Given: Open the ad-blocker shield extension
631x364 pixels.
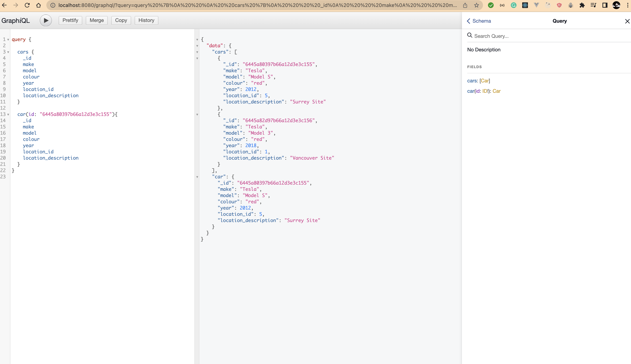Looking at the screenshot, I should pyautogui.click(x=559, y=5).
